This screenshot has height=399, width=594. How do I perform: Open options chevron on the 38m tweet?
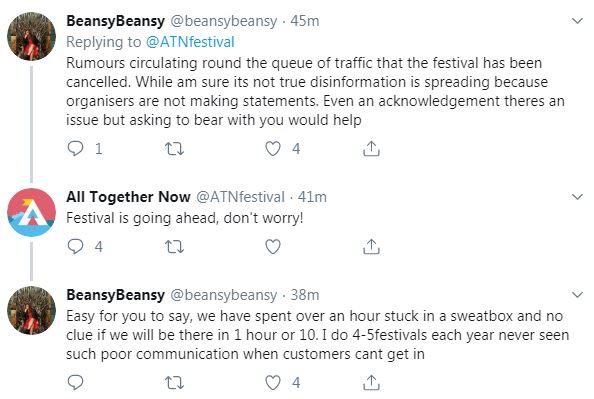[x=577, y=294]
